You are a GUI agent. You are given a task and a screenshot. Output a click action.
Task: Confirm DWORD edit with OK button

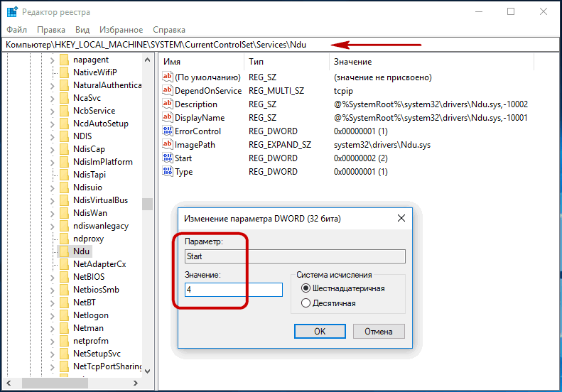[320, 332]
